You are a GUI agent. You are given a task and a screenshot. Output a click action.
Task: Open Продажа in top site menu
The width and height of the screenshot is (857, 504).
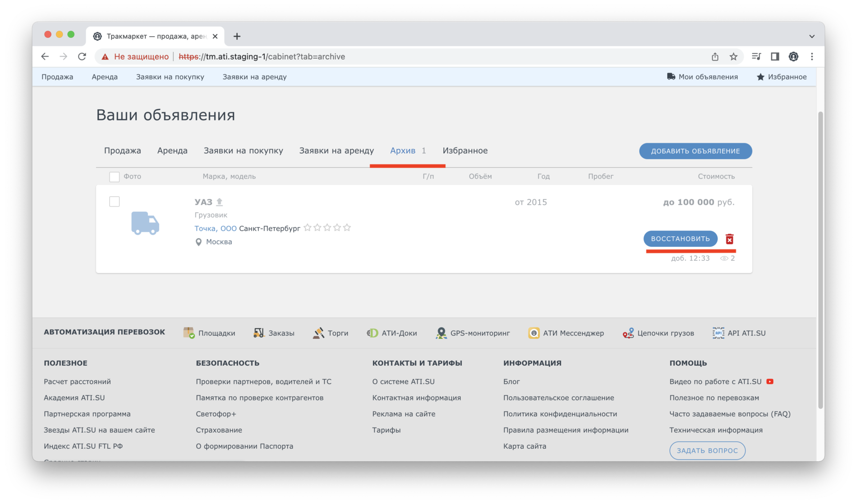click(x=57, y=77)
